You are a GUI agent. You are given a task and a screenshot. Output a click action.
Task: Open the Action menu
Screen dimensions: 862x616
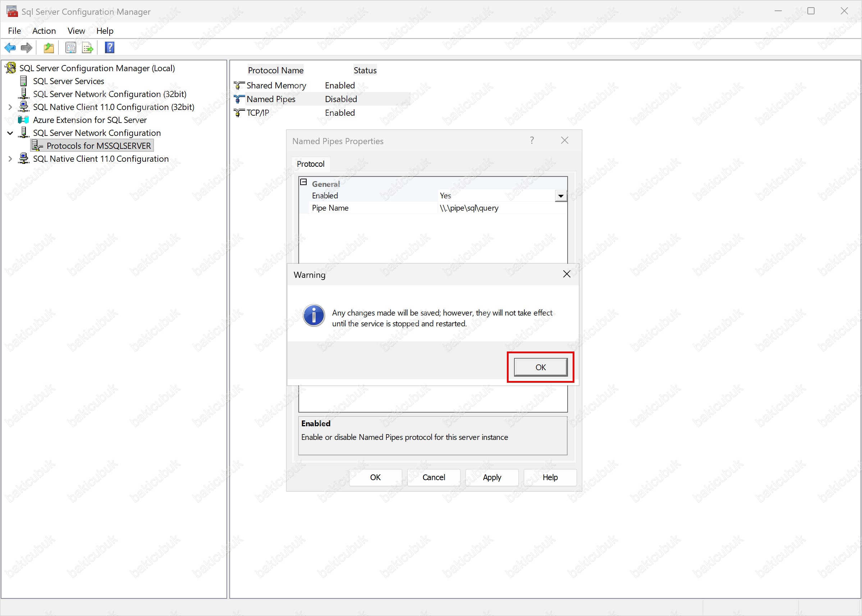tap(44, 31)
